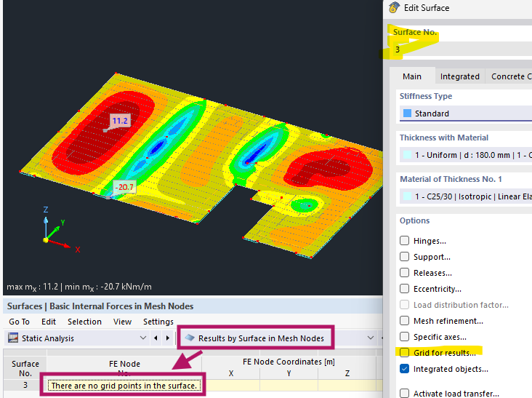532x398 pixels.
Task: Switch to the Integrated tab
Action: (x=459, y=76)
